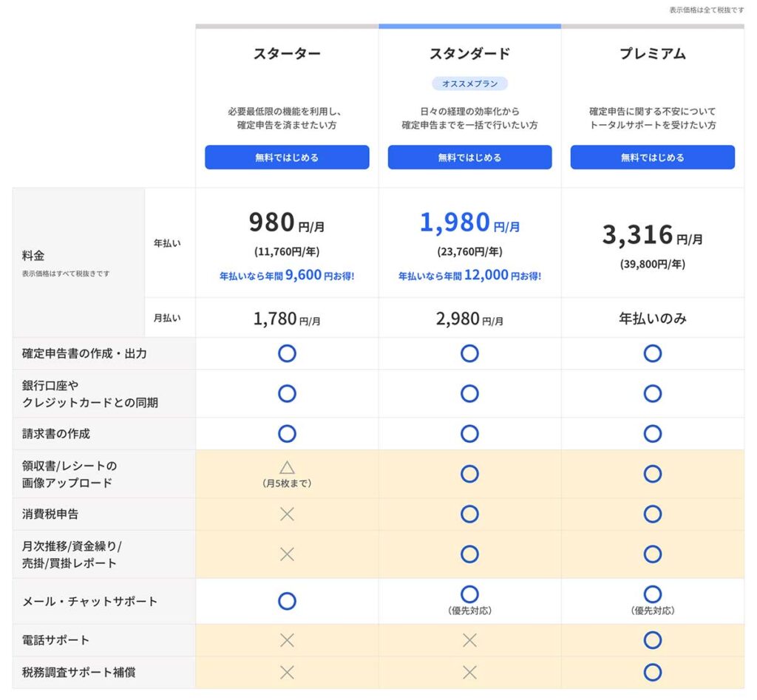
Task: Click the オススメプラン badge
Action: pos(469,84)
